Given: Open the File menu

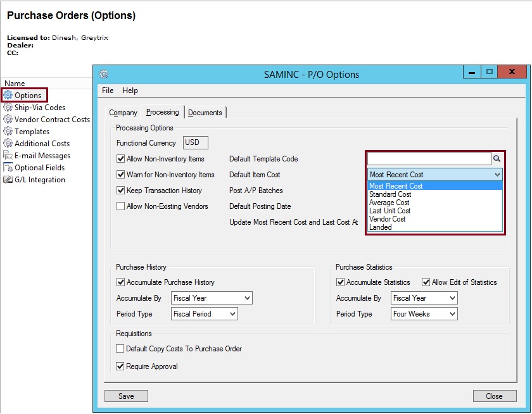Looking at the screenshot, I should coord(108,91).
